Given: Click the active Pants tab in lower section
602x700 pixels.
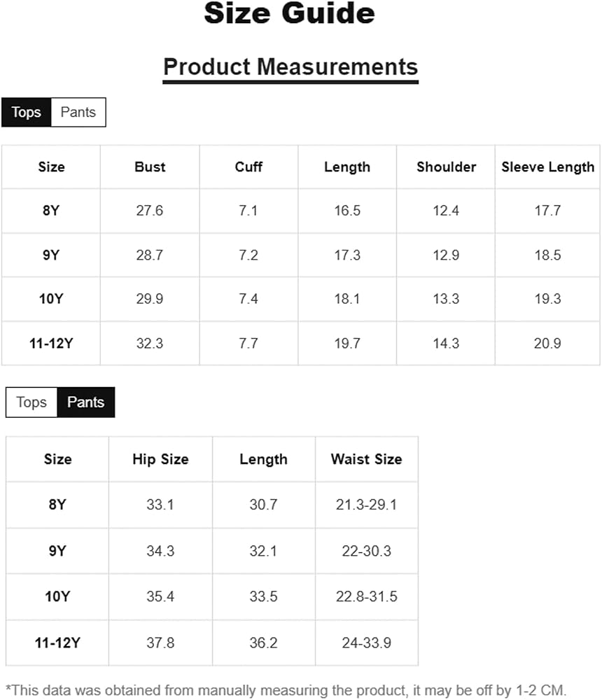Looking at the screenshot, I should point(85,402).
